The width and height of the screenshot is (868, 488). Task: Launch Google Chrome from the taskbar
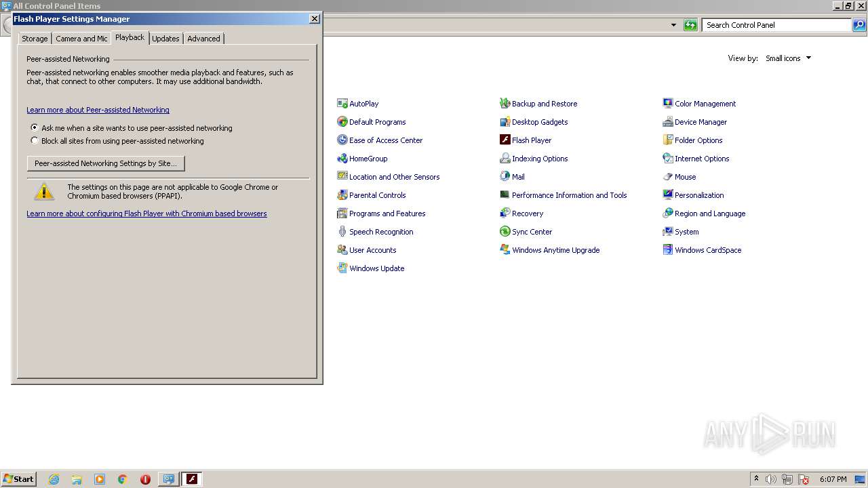123,479
